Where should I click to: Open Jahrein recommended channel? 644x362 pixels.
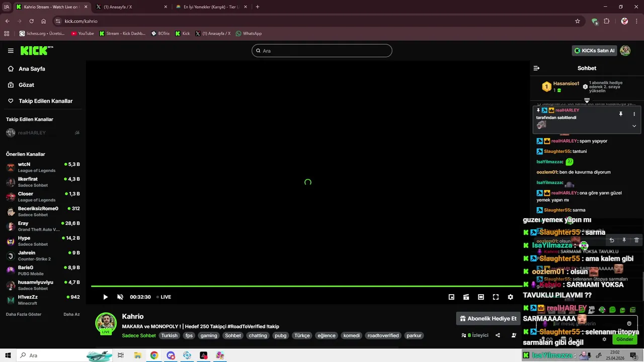[x=43, y=256]
